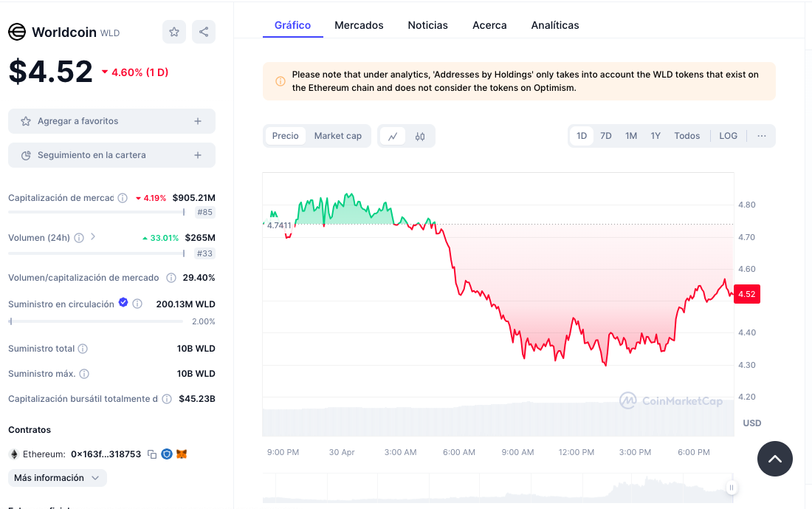
Task: Click the scroll-to-top arrow button
Action: pos(774,459)
